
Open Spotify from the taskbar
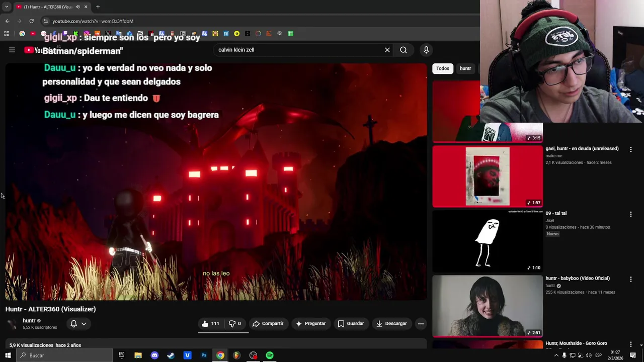click(270, 355)
